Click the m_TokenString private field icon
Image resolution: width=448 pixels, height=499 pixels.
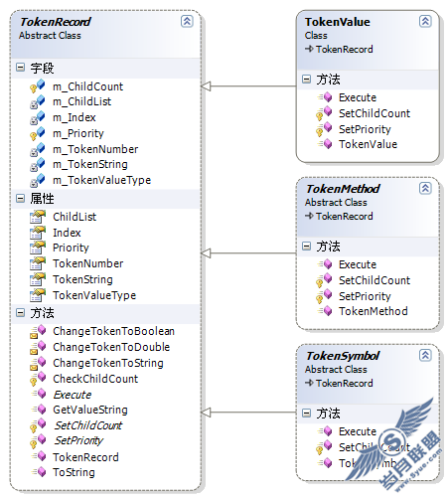click(x=38, y=165)
